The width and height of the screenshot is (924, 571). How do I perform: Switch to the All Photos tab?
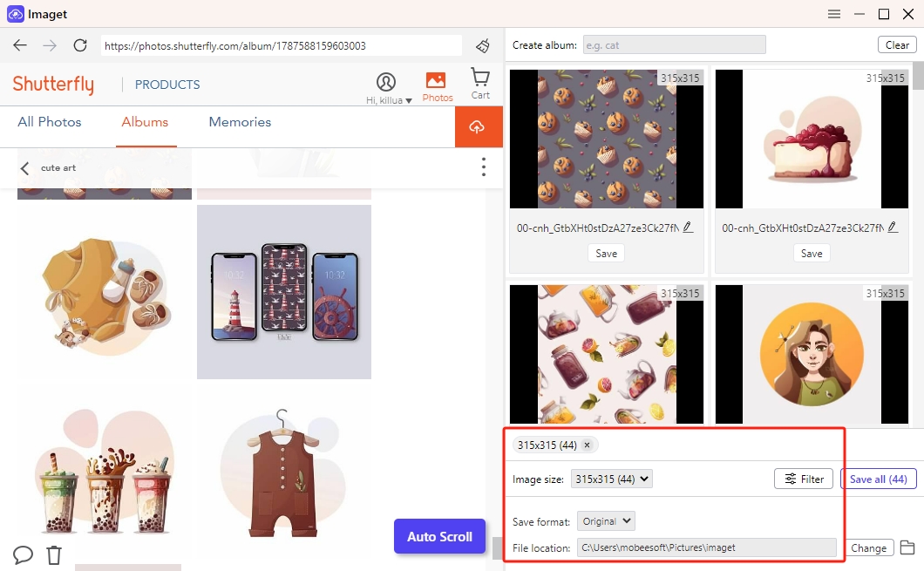coord(50,122)
